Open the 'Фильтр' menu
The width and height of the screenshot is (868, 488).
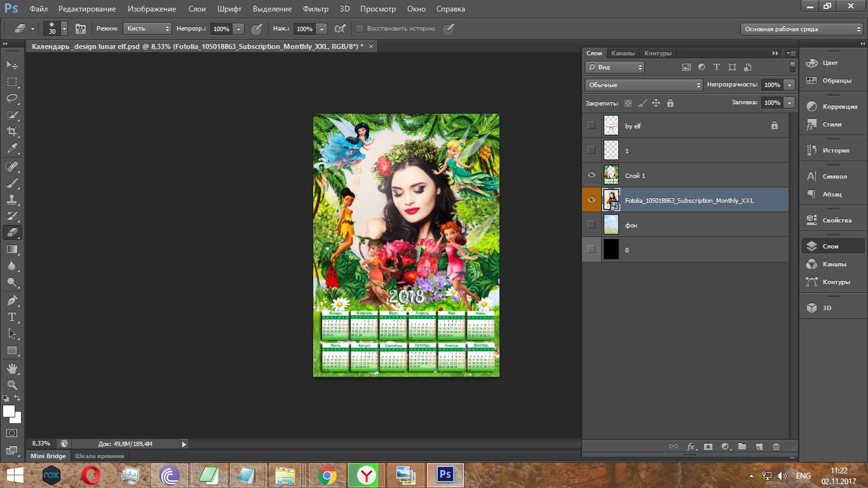coord(316,9)
